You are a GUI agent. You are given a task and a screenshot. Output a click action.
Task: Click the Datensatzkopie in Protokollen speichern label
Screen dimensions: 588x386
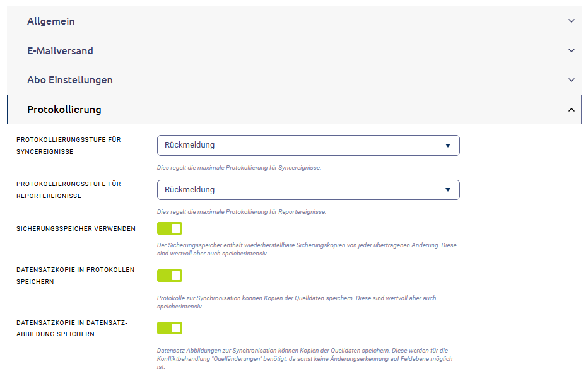(76, 276)
